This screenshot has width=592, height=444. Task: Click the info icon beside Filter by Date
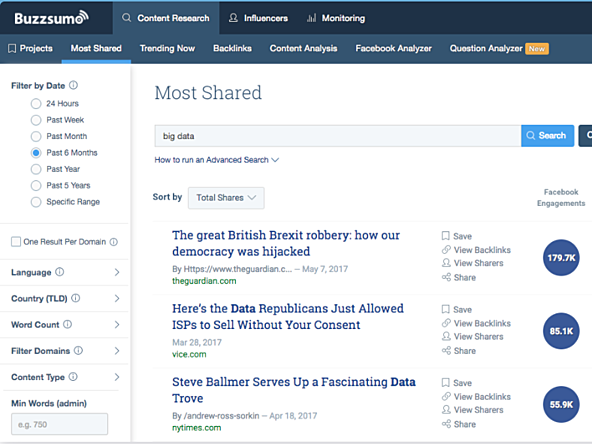pyautogui.click(x=74, y=85)
